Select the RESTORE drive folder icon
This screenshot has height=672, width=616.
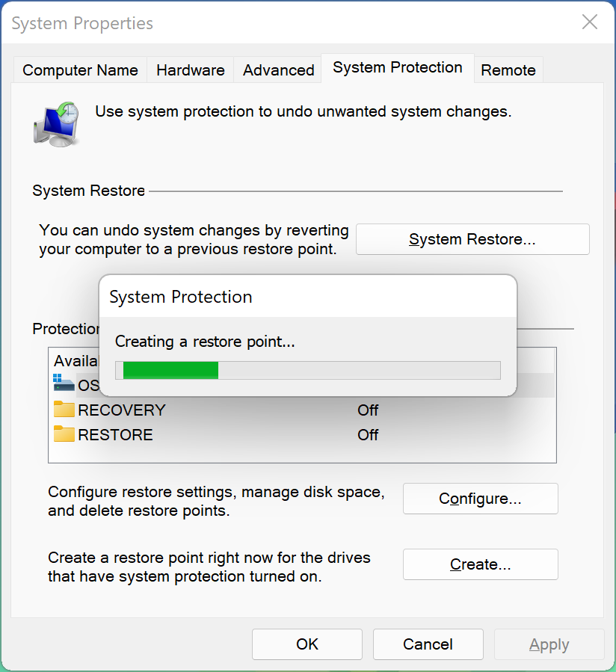click(x=64, y=434)
